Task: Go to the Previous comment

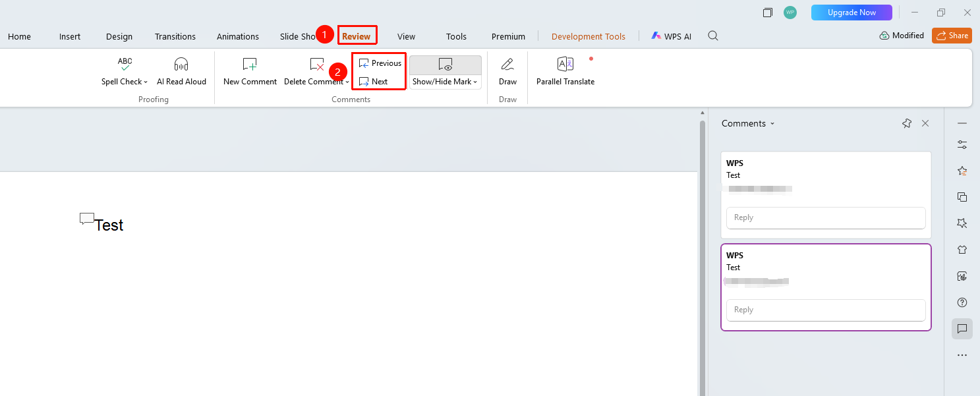Action: coord(380,63)
